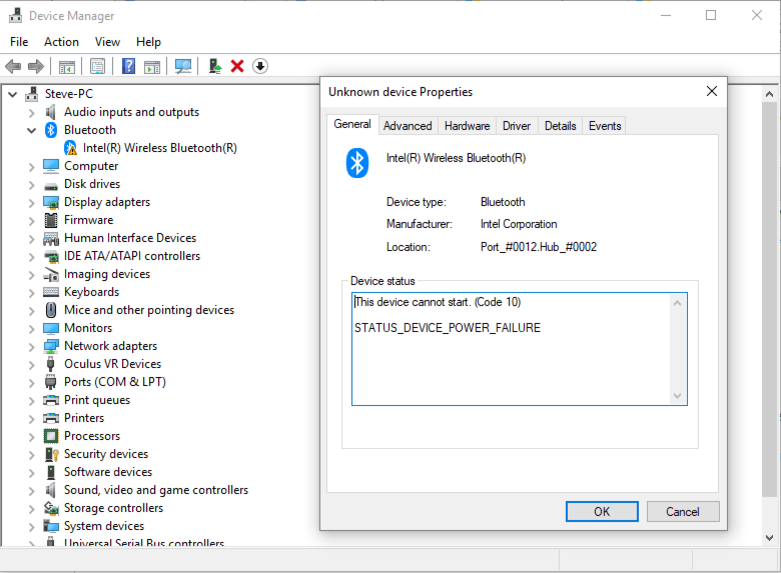Click the Forward arrow toolbar icon

(x=36, y=66)
